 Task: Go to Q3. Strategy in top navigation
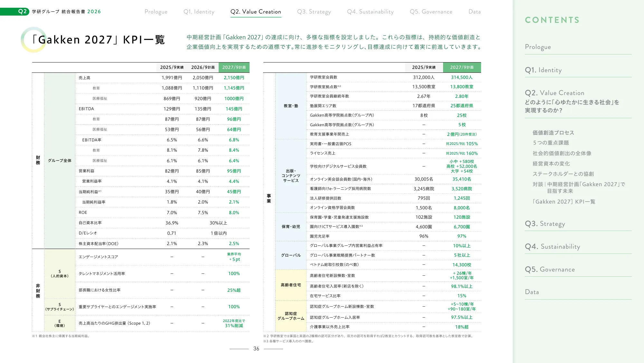[x=314, y=12]
